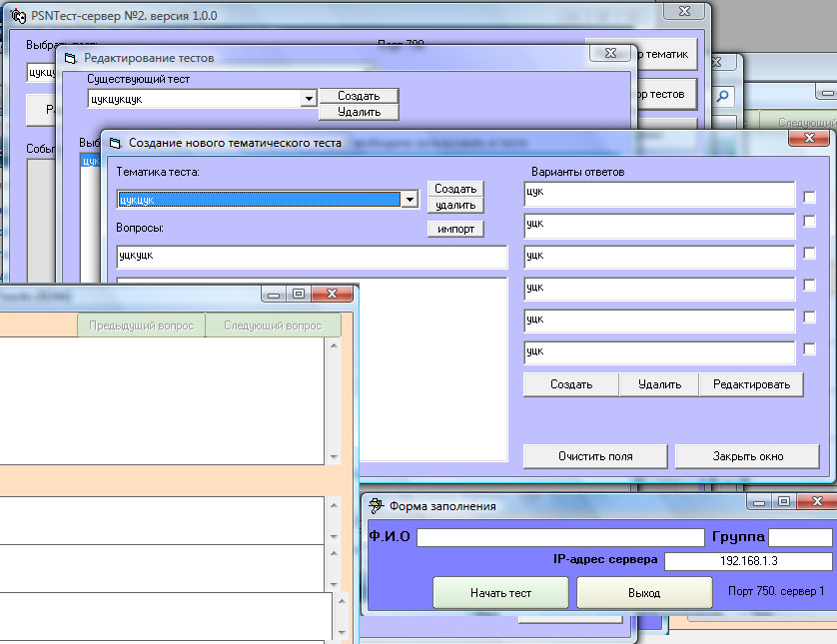The width and height of the screenshot is (837, 644).
Task: Close the test question window on left
Action: point(332,294)
